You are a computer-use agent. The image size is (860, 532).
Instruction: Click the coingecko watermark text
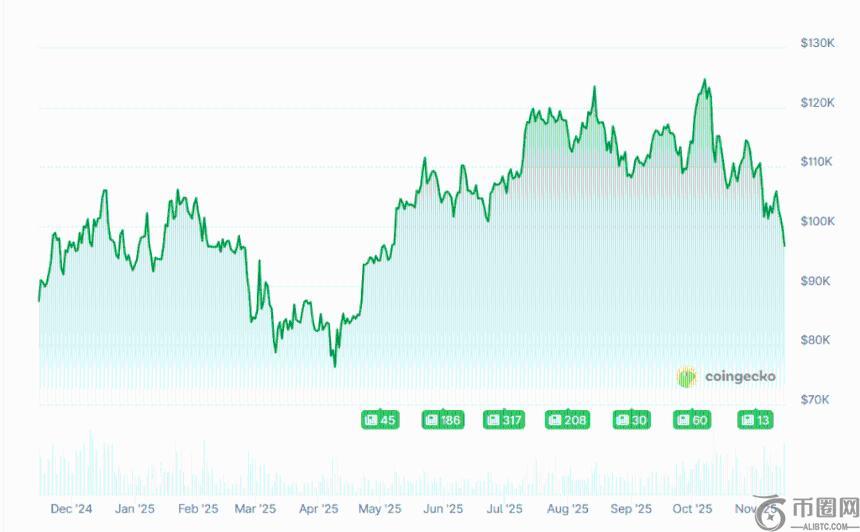coord(739,377)
